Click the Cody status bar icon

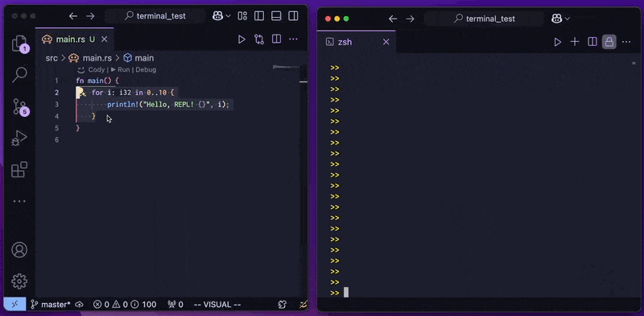(283, 305)
